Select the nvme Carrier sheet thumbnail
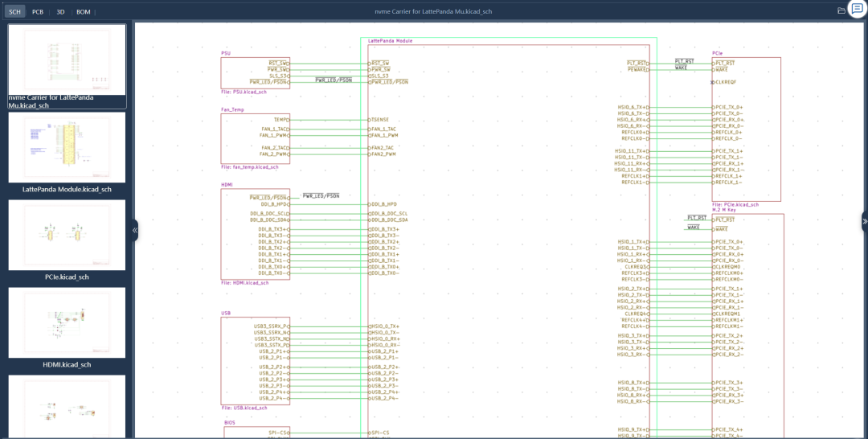Screen dimensions: 868x439 tap(67, 66)
